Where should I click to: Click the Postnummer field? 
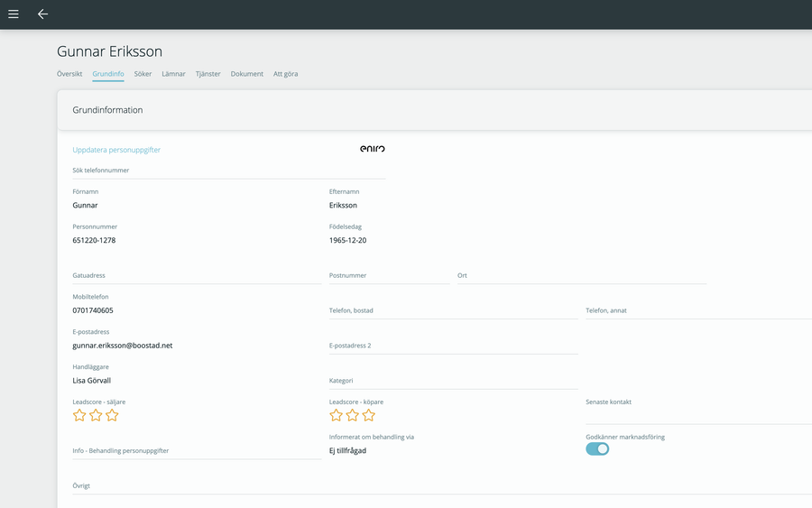(390, 275)
